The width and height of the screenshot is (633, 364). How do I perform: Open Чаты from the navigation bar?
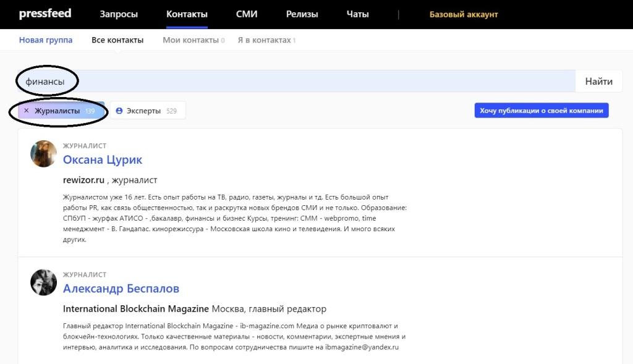(x=357, y=14)
